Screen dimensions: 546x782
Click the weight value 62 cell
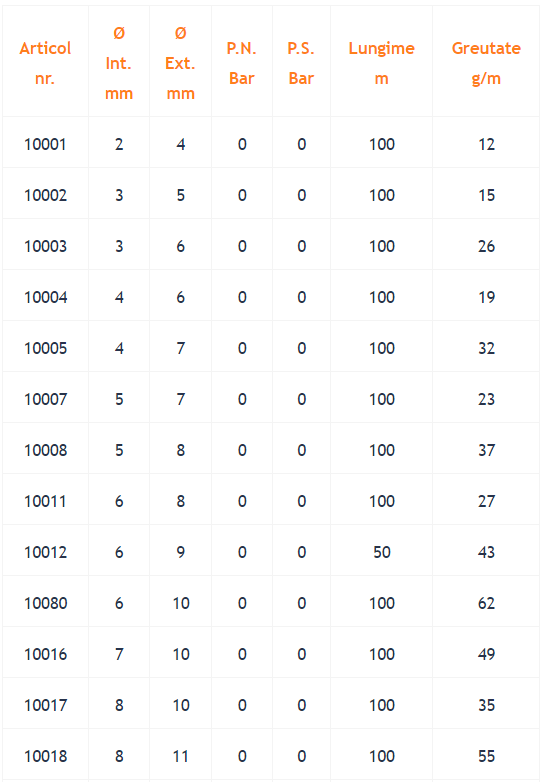click(486, 603)
